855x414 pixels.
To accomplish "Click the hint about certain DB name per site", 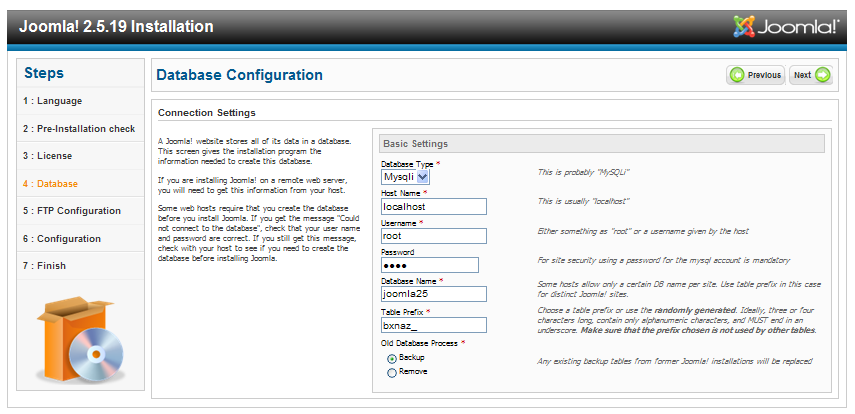I will tap(679, 289).
